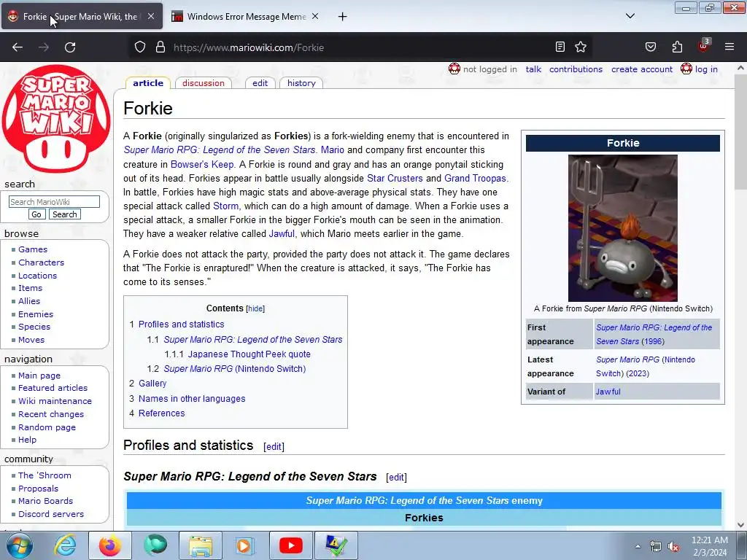Show hidden system tray icons arrow

[x=638, y=547]
